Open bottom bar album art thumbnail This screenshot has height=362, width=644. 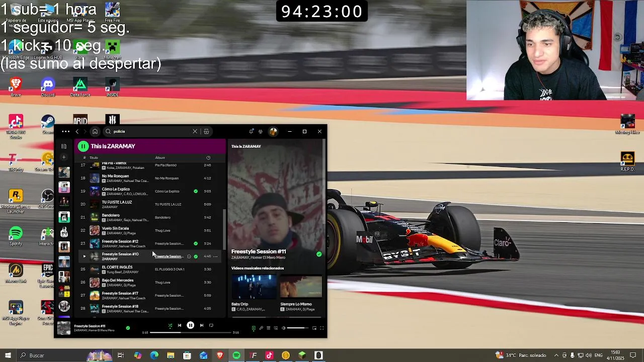[63, 328]
